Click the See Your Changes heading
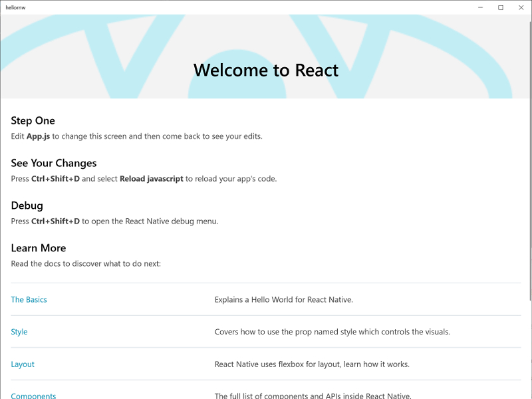 [54, 163]
